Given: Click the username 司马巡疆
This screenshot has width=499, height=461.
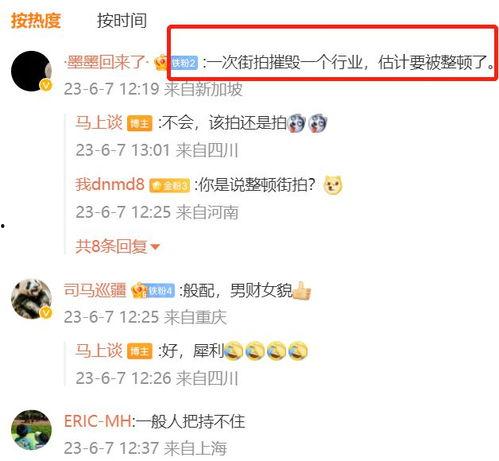Looking at the screenshot, I should [95, 290].
